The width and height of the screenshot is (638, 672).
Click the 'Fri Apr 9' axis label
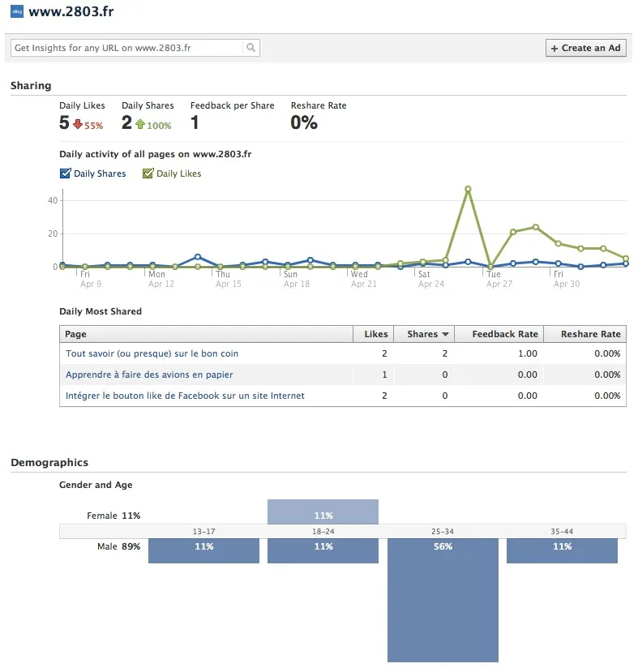(x=91, y=279)
